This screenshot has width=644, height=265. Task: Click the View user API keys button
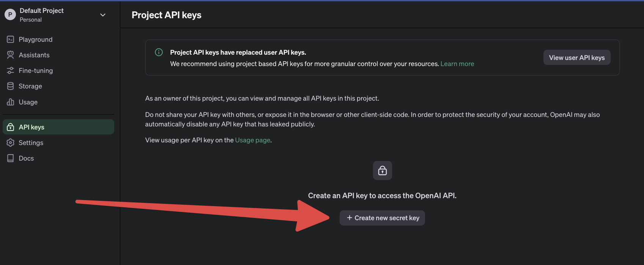(x=577, y=58)
